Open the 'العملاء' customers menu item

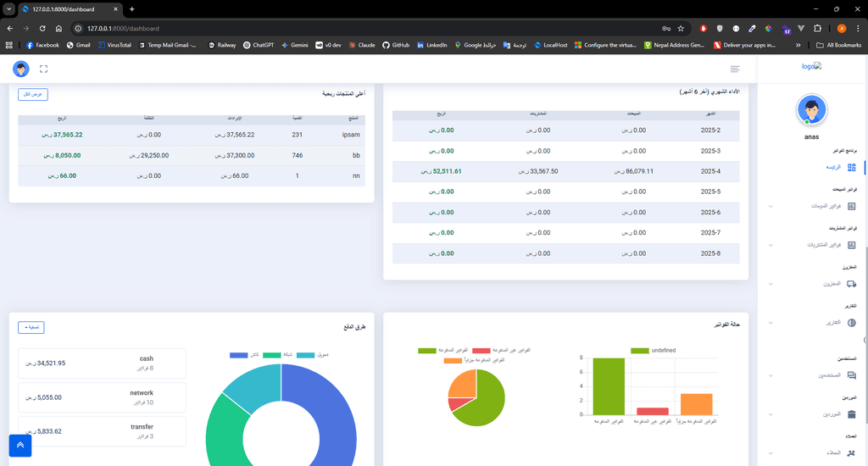[835, 453]
